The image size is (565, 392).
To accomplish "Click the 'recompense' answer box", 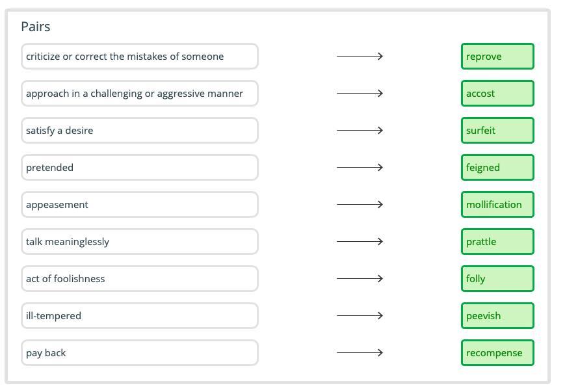I will pyautogui.click(x=497, y=353).
